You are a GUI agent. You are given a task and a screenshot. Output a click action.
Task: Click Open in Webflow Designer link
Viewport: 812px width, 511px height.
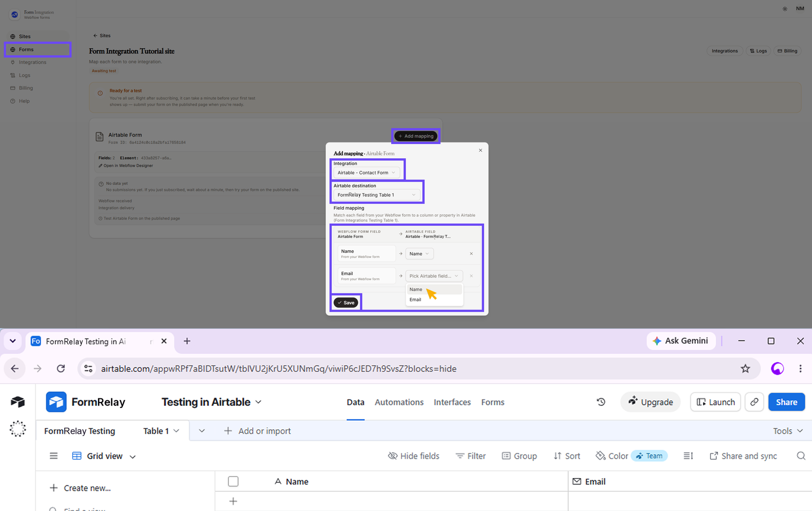(x=126, y=165)
